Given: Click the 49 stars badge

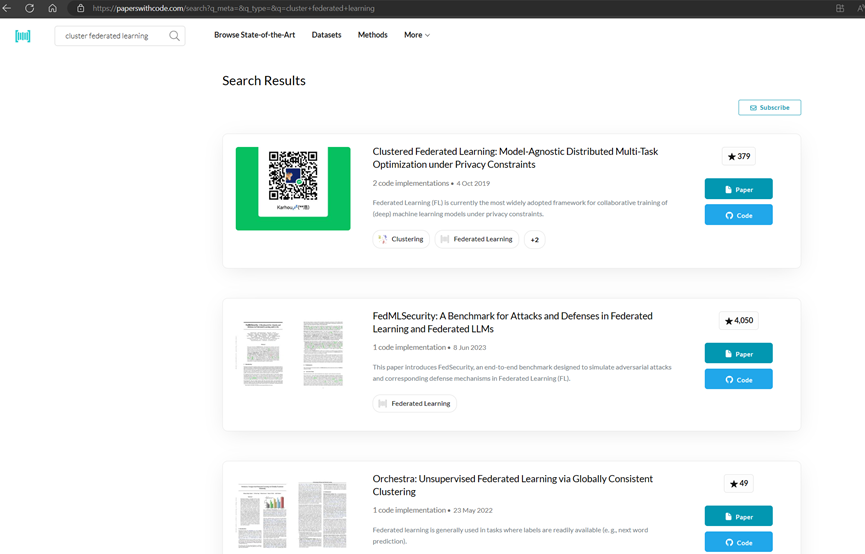Looking at the screenshot, I should 738,484.
